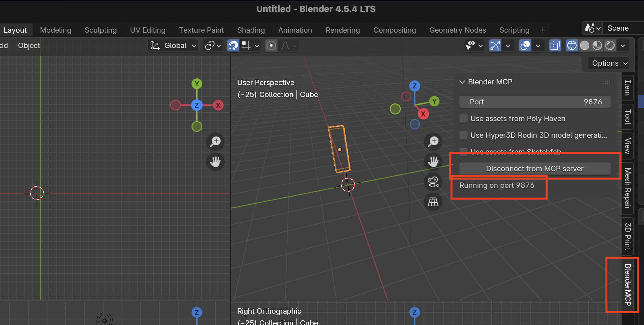Viewport: 644px width, 325px height.
Task: Switch to the Sculpting workspace tab
Action: [x=100, y=30]
